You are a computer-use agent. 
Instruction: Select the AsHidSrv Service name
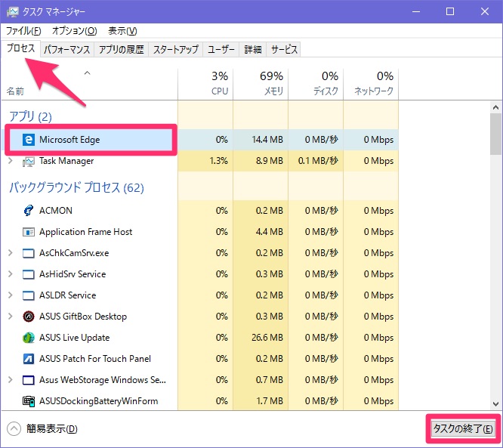pyautogui.click(x=73, y=274)
